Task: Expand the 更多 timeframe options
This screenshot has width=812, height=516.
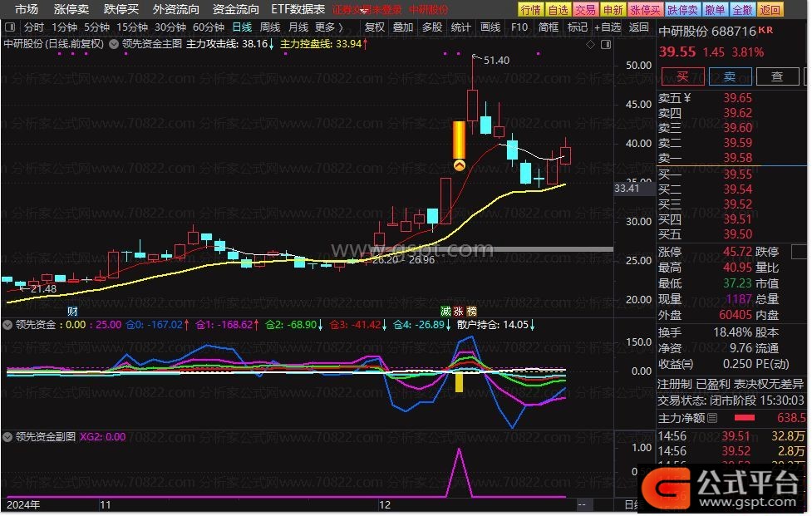Action: pos(328,27)
